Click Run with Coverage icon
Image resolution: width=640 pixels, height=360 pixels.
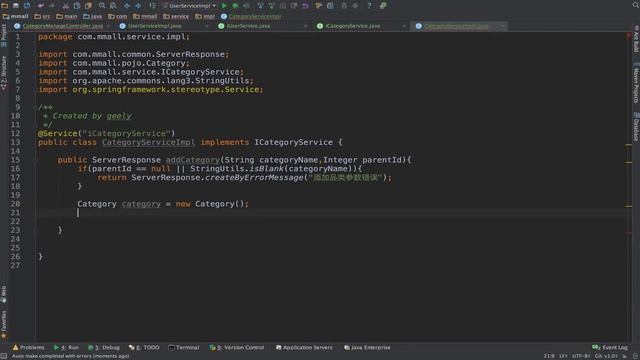246,6
